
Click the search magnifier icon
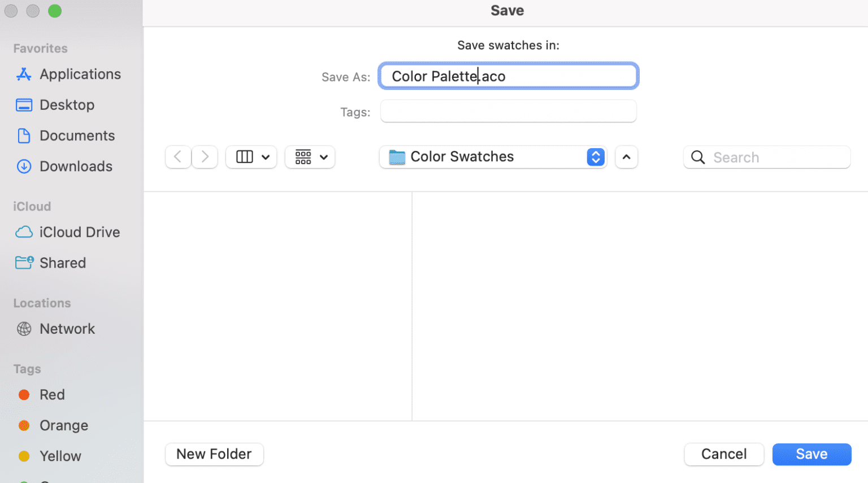point(697,157)
